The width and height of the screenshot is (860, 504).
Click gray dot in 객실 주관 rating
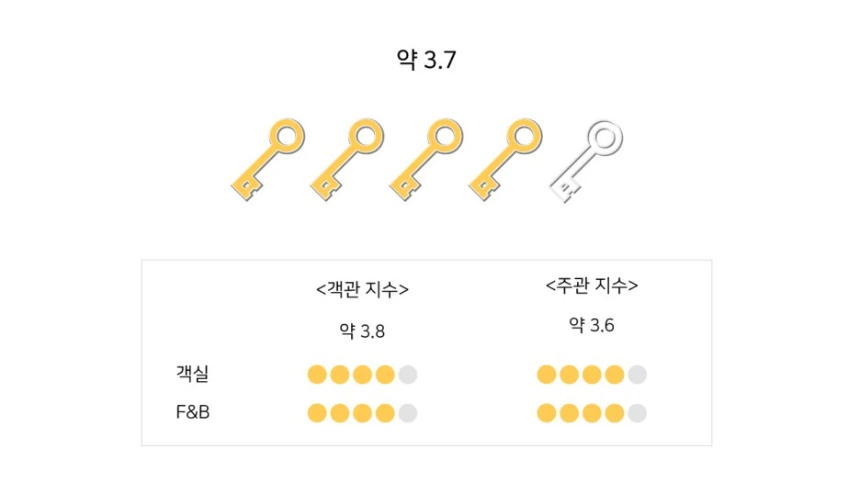coord(637,375)
